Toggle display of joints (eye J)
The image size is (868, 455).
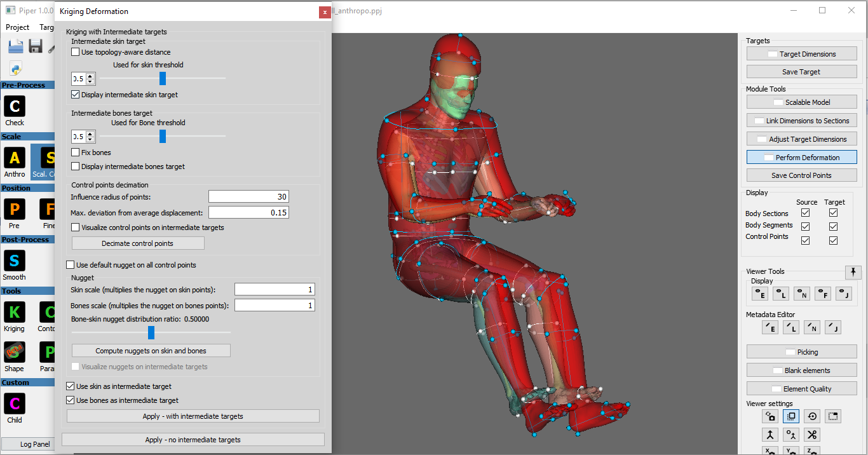[843, 294]
